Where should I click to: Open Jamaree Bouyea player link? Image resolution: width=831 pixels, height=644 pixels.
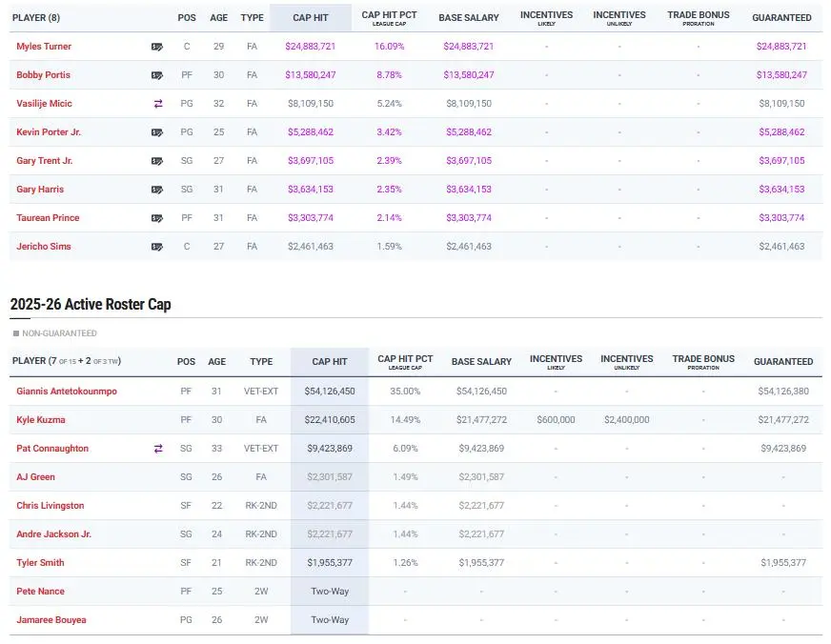51,620
